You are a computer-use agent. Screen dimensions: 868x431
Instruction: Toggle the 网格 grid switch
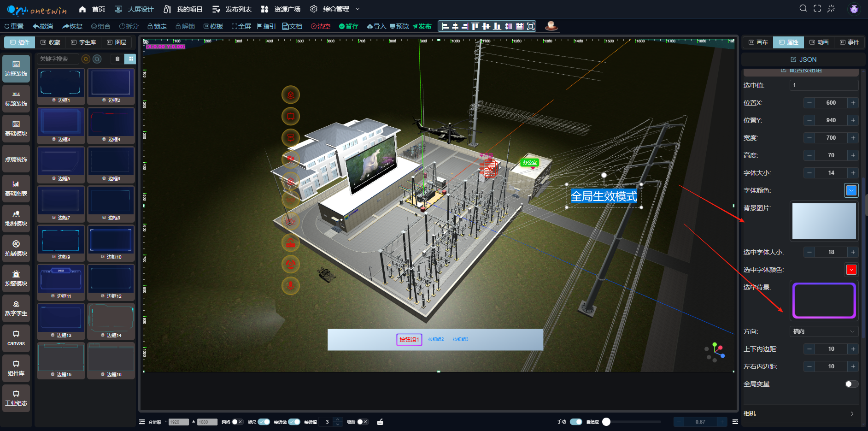coord(237,422)
